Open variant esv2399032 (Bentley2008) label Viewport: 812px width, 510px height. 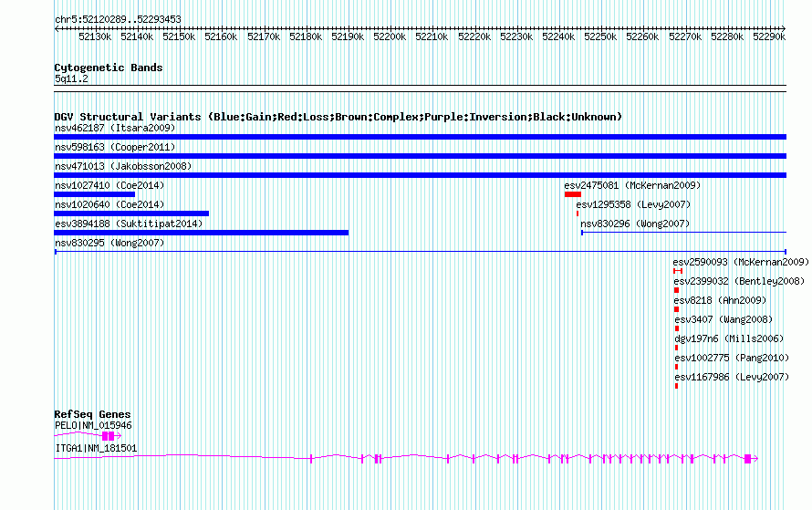pyautogui.click(x=740, y=281)
